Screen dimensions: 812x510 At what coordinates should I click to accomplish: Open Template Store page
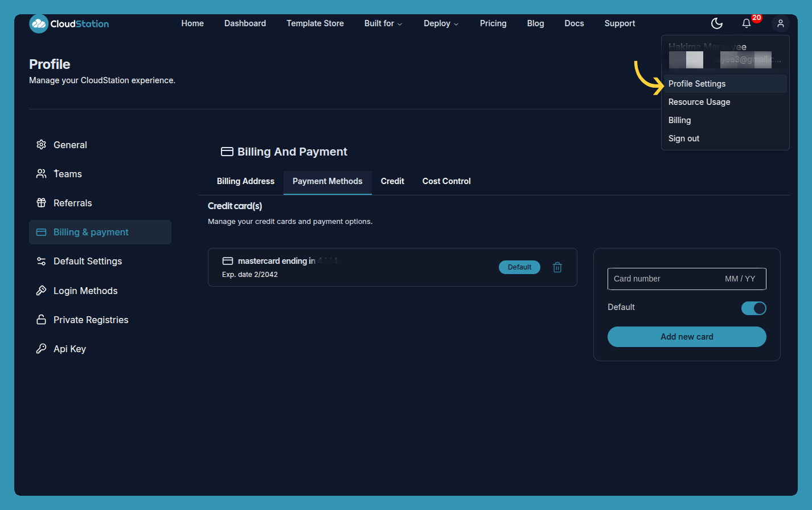(x=315, y=23)
